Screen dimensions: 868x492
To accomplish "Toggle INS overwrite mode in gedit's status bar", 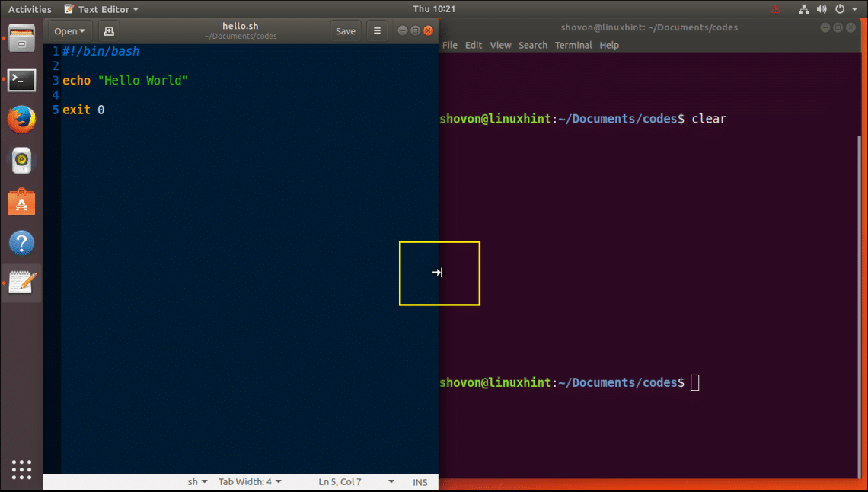I will (x=420, y=481).
